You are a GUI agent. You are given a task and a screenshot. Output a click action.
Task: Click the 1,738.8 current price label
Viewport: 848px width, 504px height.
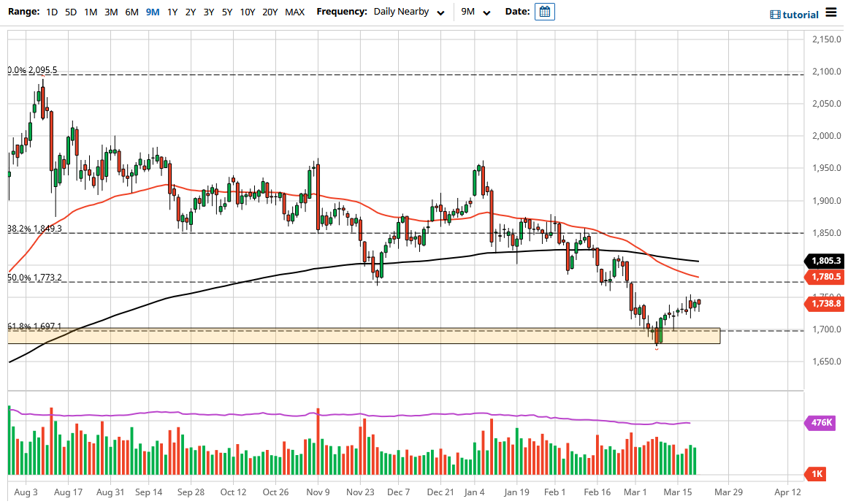point(825,304)
